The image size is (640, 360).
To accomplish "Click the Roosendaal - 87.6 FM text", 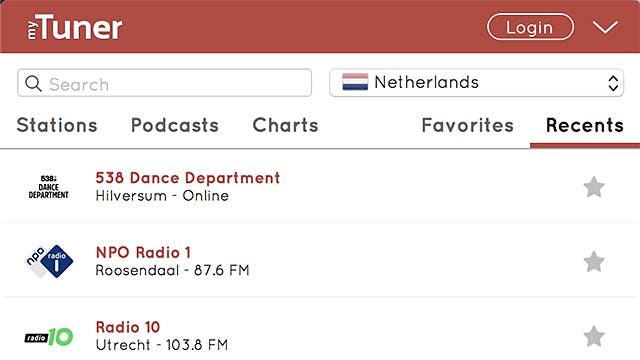I will point(172,270).
